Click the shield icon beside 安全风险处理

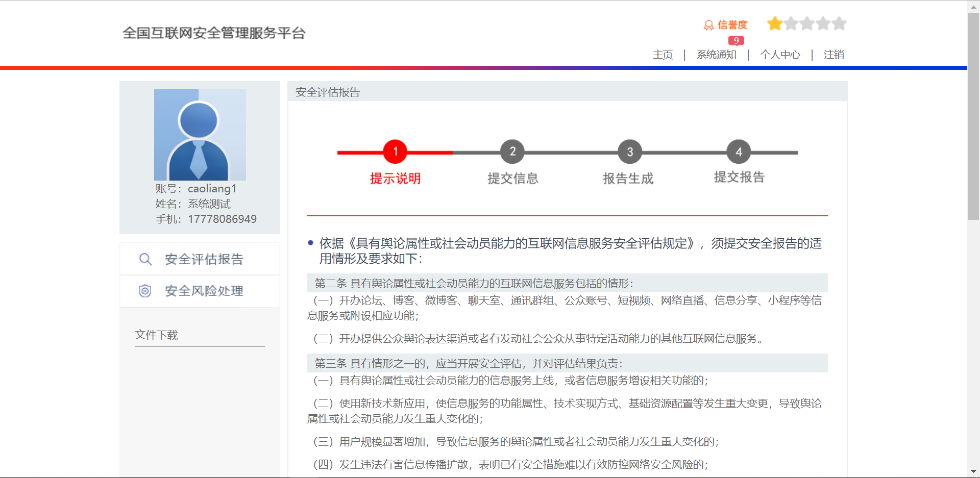point(145,291)
